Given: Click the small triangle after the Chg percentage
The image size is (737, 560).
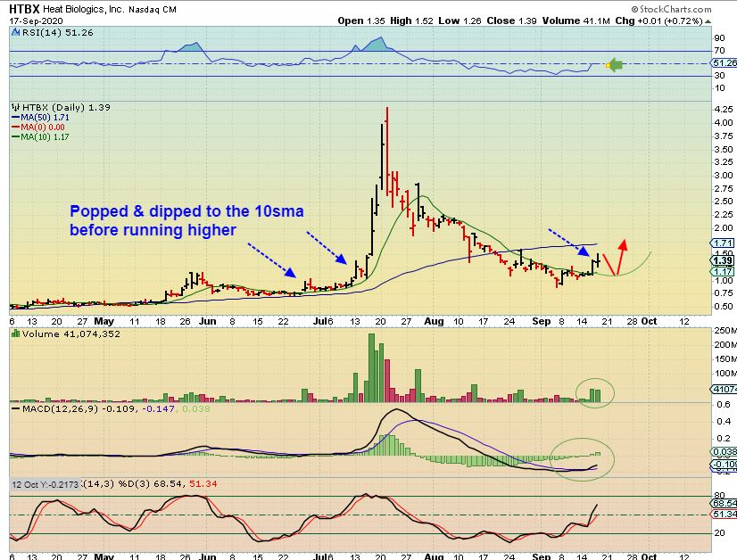Looking at the screenshot, I should point(708,21).
